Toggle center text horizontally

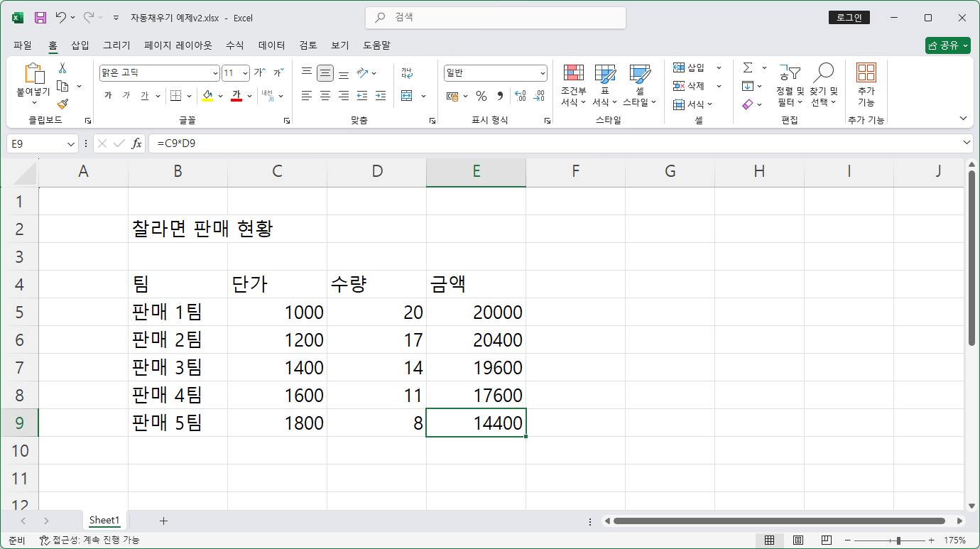(325, 95)
